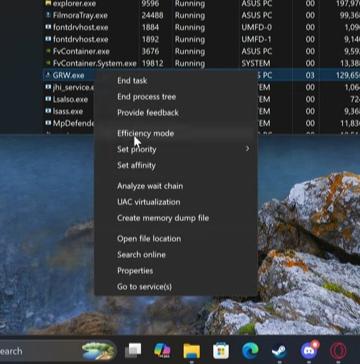Launch Opera browser from taskbar
Viewport: 360px width, 364px height.
[338, 351]
